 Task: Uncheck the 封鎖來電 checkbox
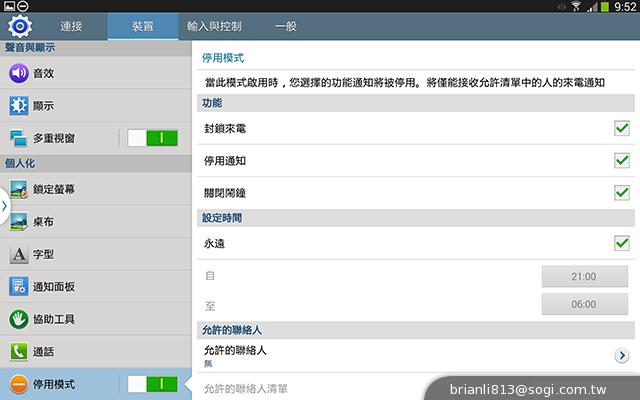[621, 127]
